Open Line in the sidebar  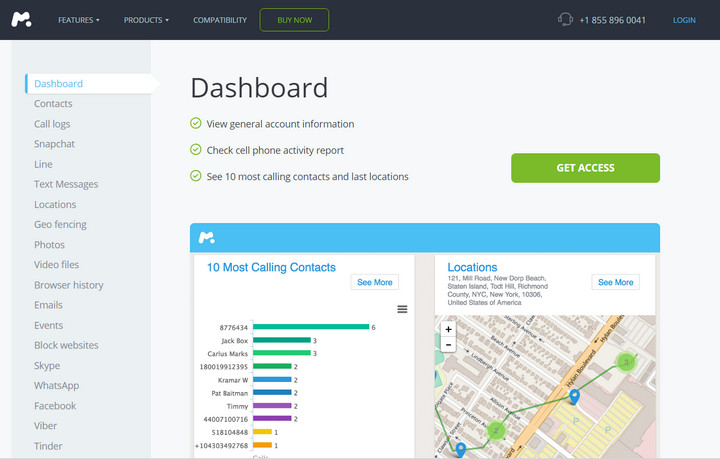tap(43, 164)
